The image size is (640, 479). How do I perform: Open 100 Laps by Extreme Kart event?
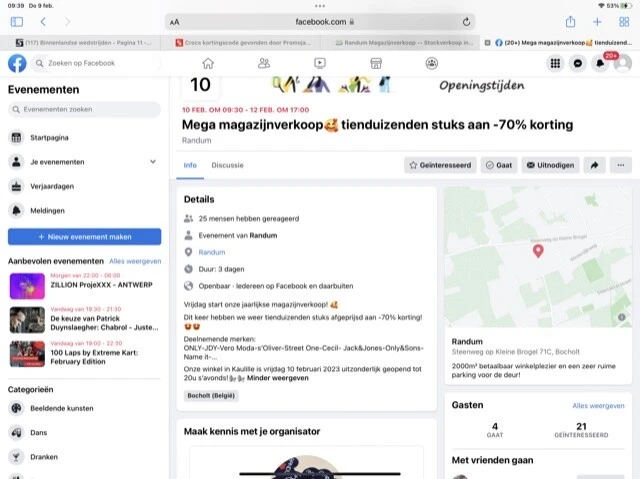click(84, 354)
